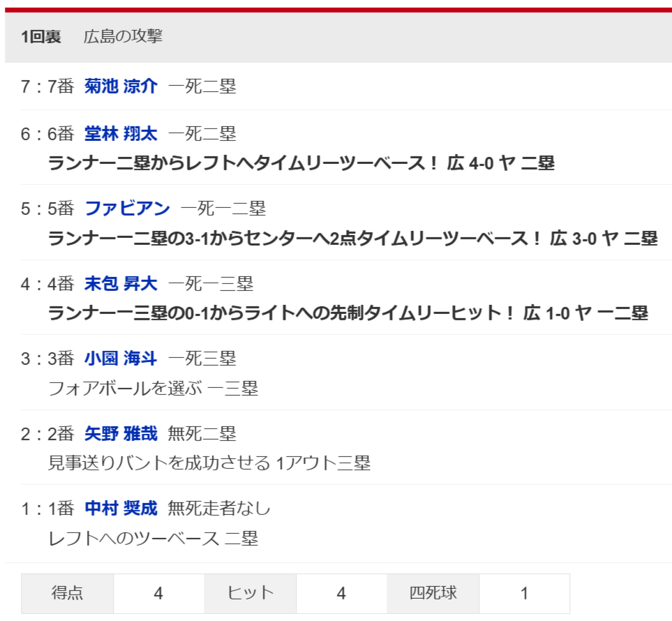Click the 一死三塁 situation beside 小園 海斗

click(202, 358)
